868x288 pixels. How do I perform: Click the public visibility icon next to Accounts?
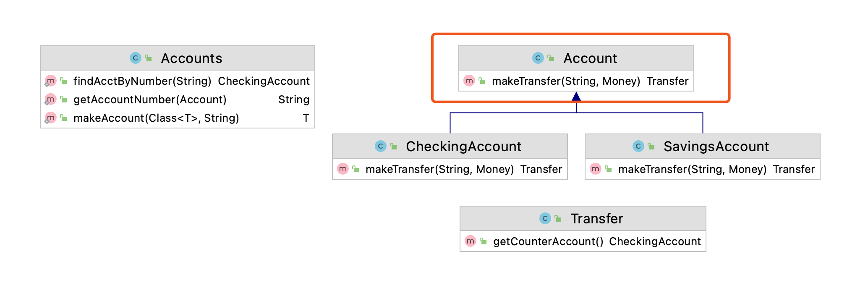click(148, 58)
